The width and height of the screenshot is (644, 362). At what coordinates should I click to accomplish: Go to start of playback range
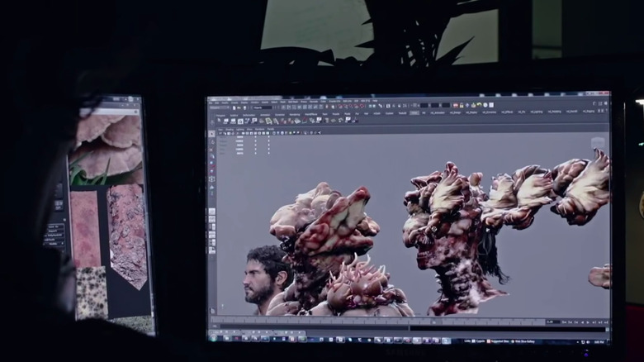[565, 322]
